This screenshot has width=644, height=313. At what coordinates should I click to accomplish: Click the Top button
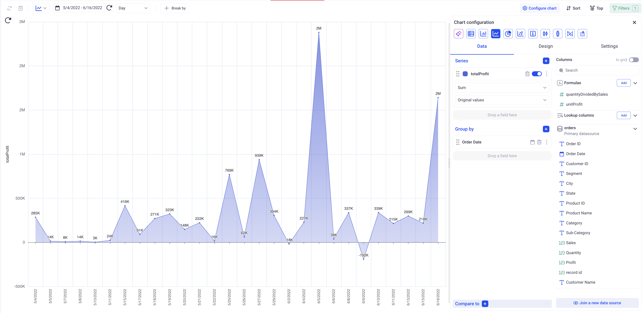tap(597, 8)
